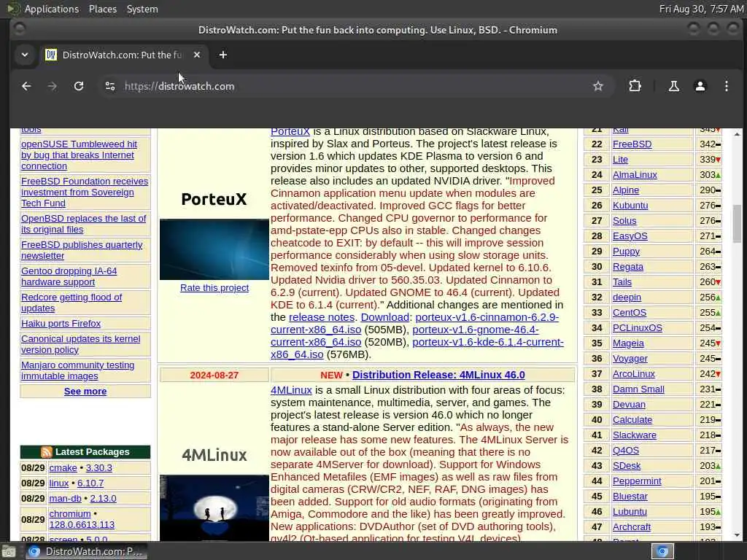Open the 'See more' news link
This screenshot has height=560, width=747.
coord(85,392)
